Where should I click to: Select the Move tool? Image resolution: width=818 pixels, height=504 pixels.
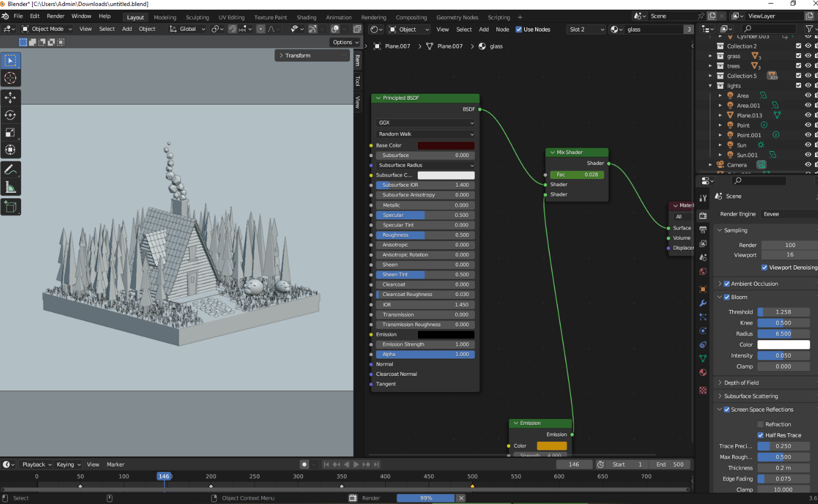point(10,97)
